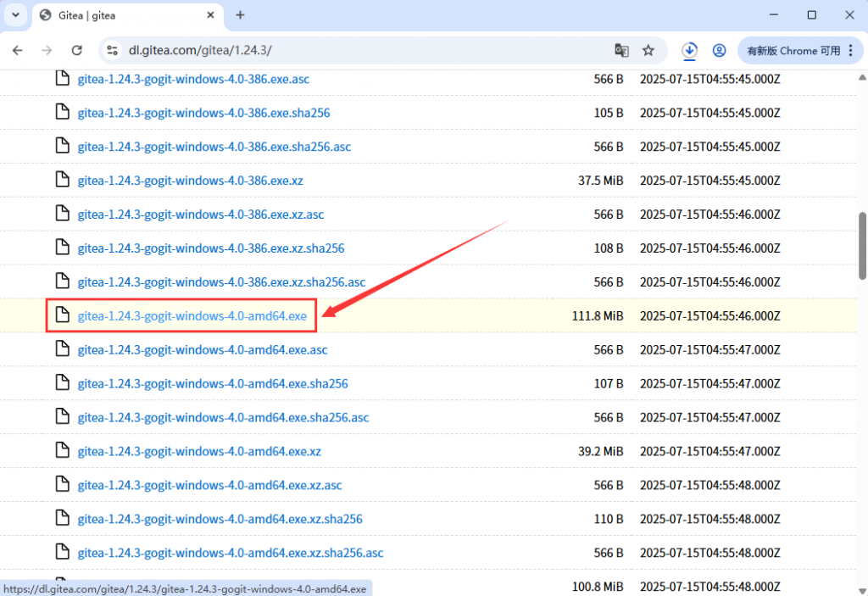Click the new Chrome version available button
The height and width of the screenshot is (596, 868).
[x=793, y=50]
